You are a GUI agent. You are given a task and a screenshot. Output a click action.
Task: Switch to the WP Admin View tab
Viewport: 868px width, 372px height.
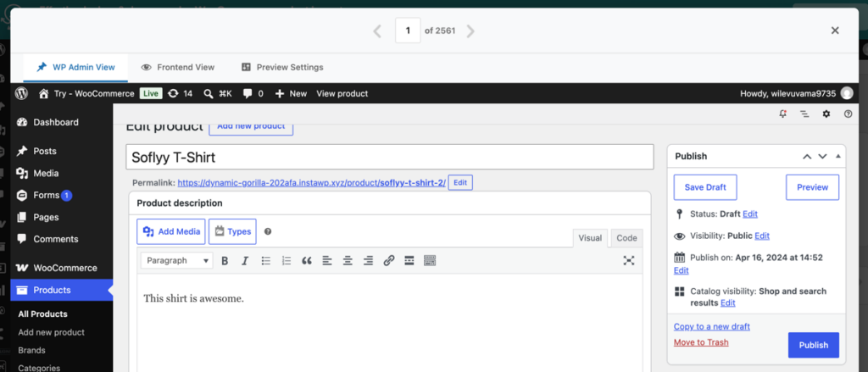75,68
